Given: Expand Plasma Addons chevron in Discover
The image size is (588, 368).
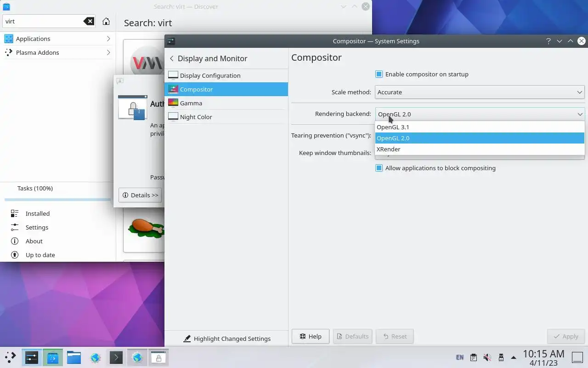Looking at the screenshot, I should click(108, 52).
